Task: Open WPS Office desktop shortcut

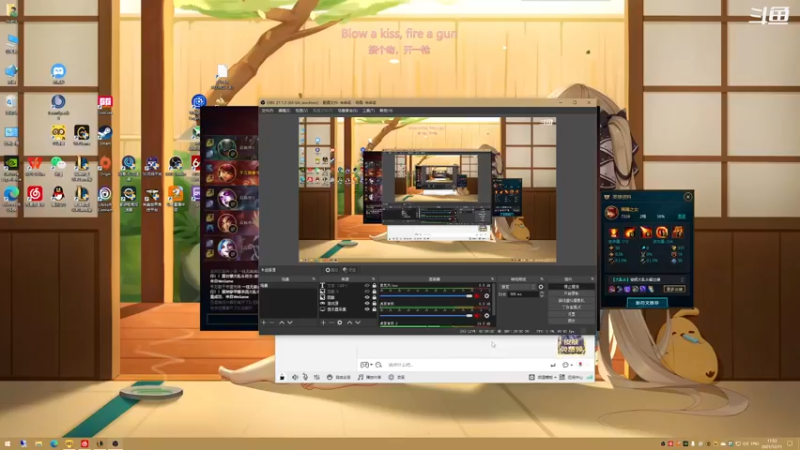Action: click(35, 165)
